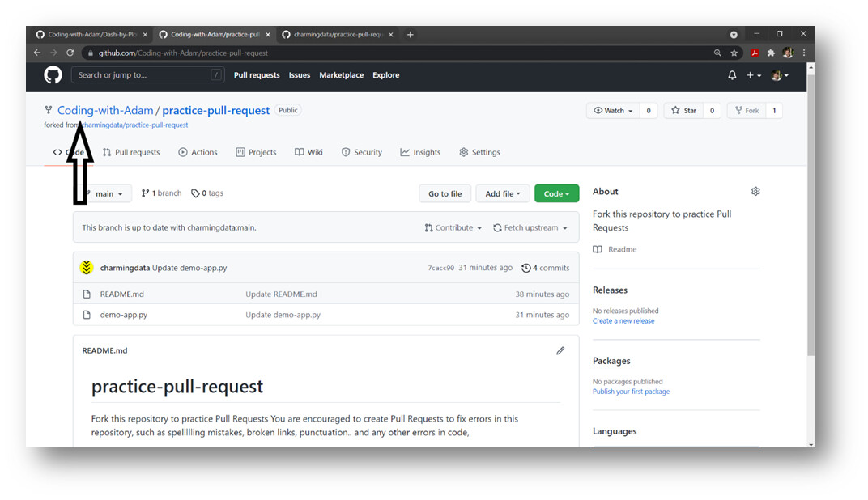Open the charmingdata/practice-pull-request forked-from link
The image size is (868, 500).
point(135,125)
